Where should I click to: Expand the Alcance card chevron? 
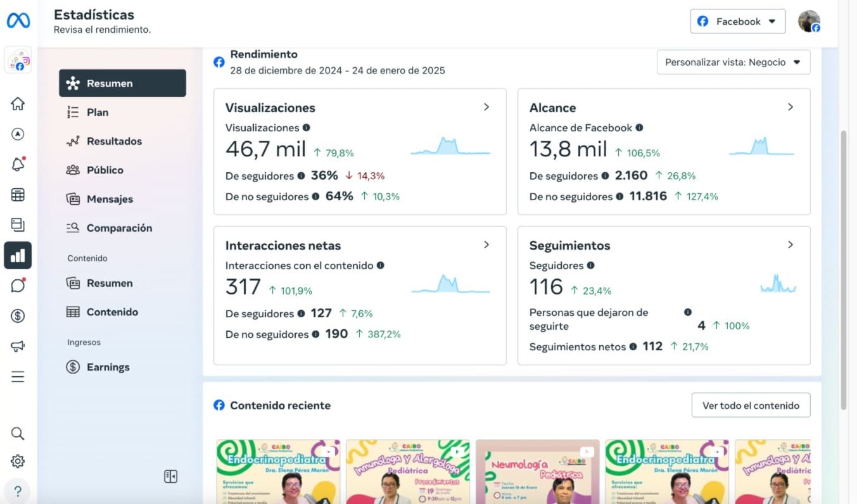click(x=790, y=107)
